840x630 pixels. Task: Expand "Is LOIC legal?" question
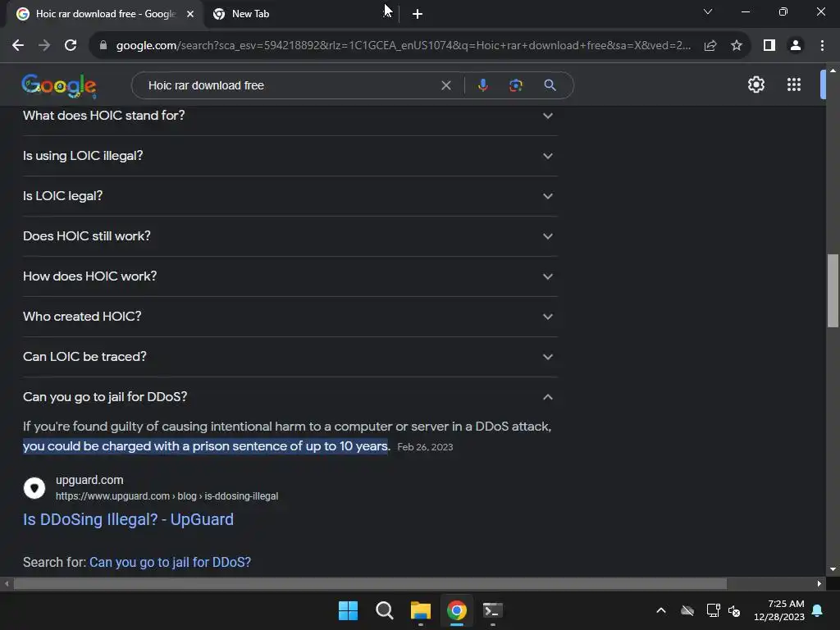click(x=290, y=196)
